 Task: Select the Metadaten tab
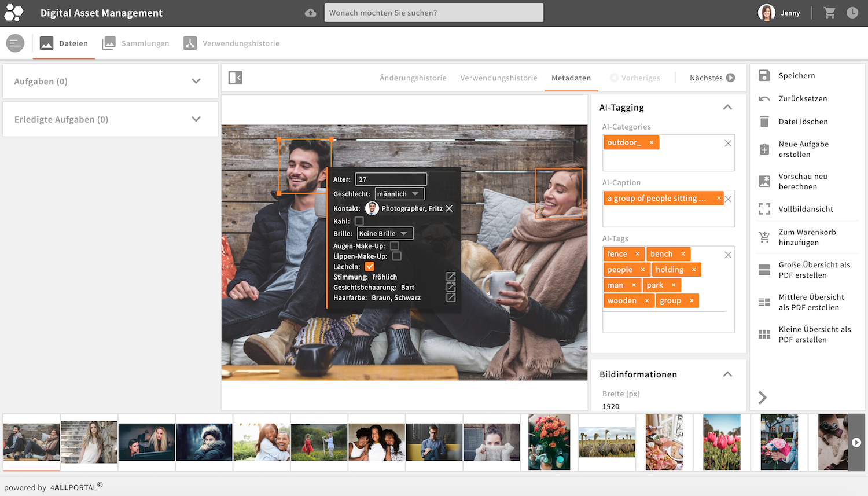[x=571, y=78]
